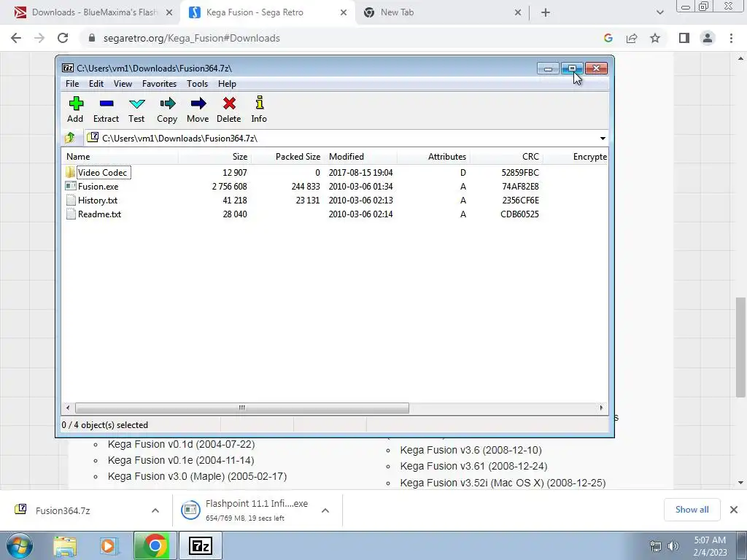Bookmark this page with the star

(655, 38)
